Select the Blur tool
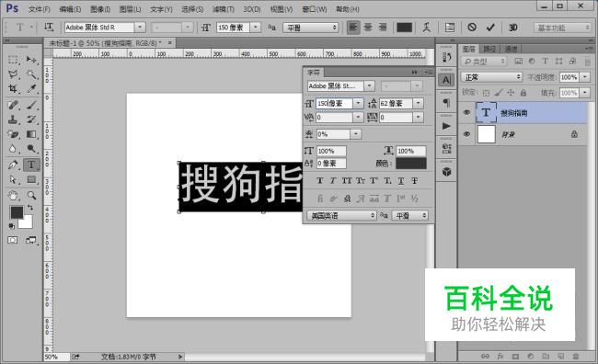This screenshot has height=364, width=598. (13, 149)
